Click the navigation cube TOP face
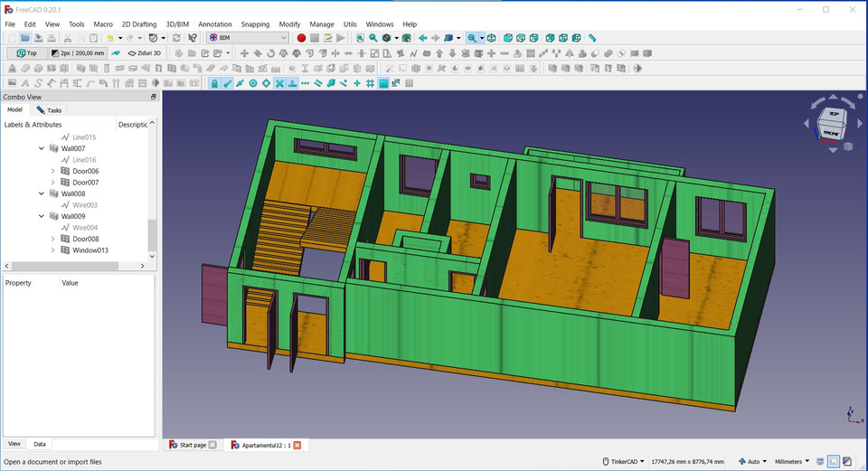This screenshot has height=471, width=868. (x=835, y=115)
